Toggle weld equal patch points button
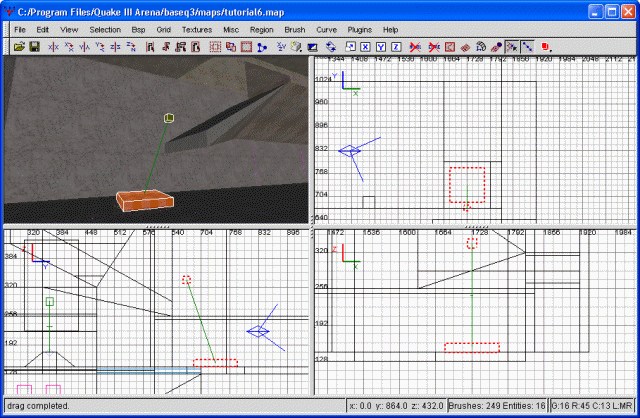The image size is (640, 418). [x=511, y=47]
